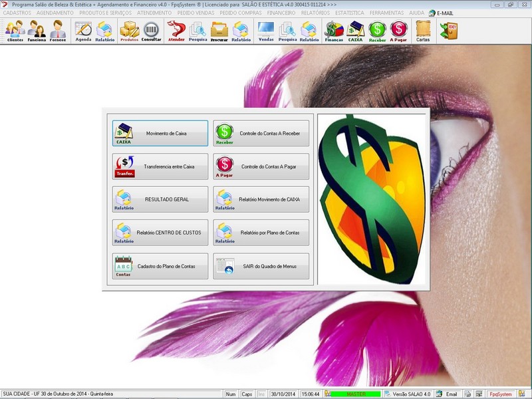The height and width of the screenshot is (399, 532).
Task: Click Controle do Contas A Receber button
Action: pos(261,134)
